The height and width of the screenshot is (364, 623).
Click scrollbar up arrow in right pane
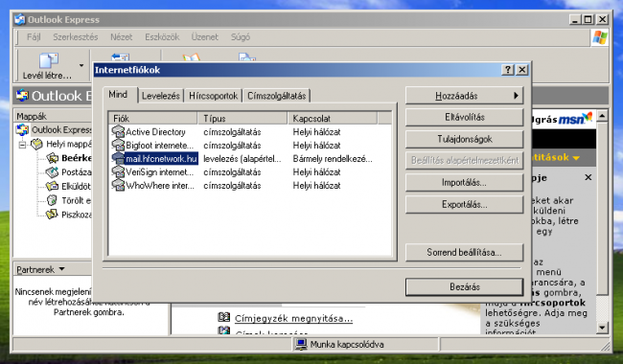tap(602, 116)
